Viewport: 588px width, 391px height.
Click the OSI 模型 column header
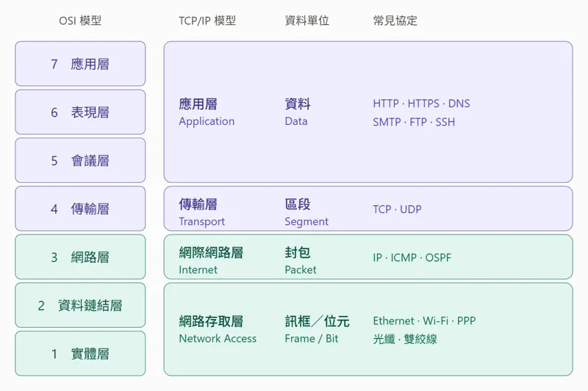(x=80, y=21)
